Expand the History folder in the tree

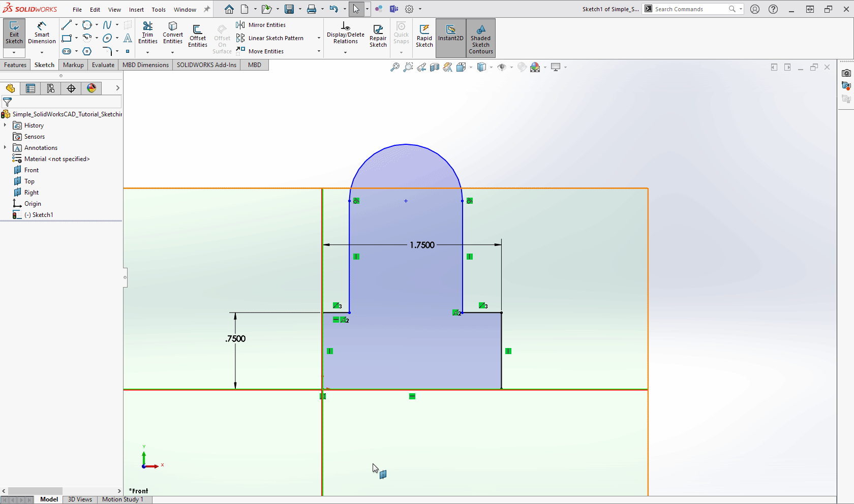coord(6,125)
